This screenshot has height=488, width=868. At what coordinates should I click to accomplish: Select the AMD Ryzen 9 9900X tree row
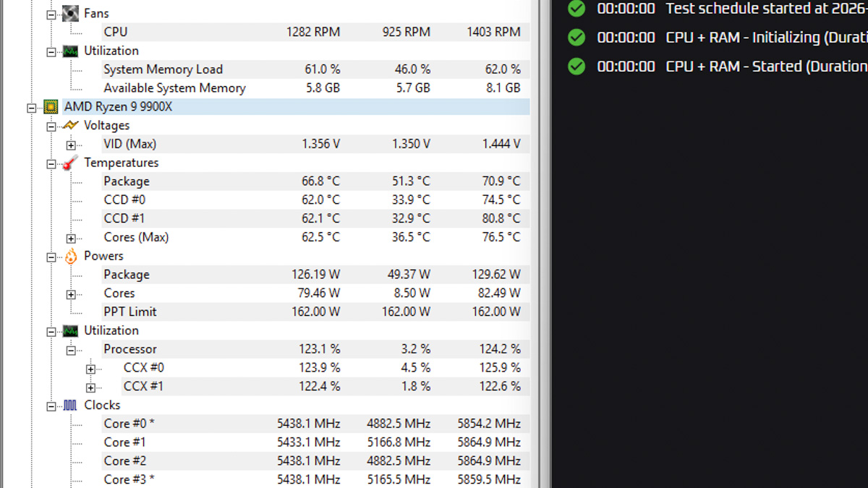pyautogui.click(x=296, y=107)
